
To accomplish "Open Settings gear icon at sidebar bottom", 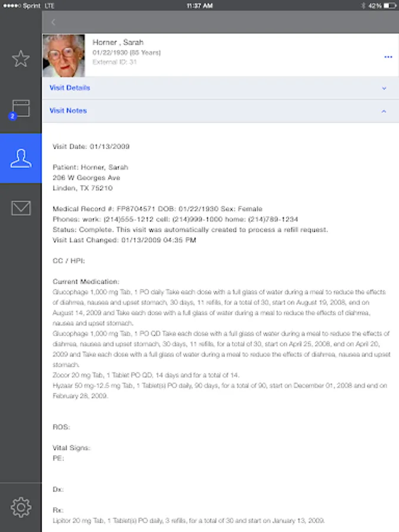I will [21, 507].
